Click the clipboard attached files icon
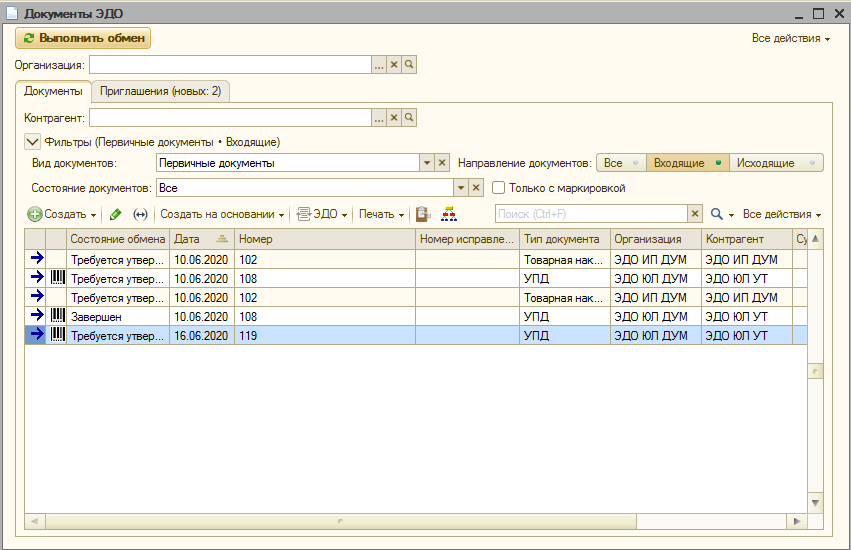Image resolution: width=851 pixels, height=550 pixels. point(423,214)
